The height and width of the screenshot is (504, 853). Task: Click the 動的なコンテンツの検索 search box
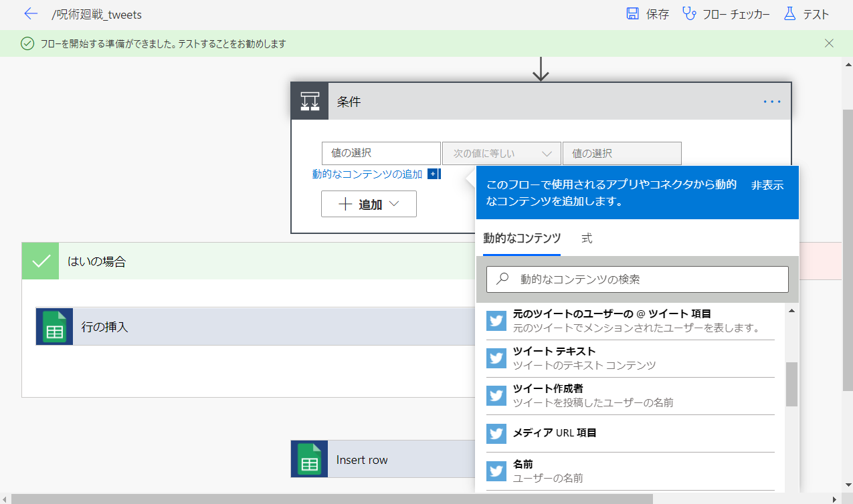click(x=638, y=279)
